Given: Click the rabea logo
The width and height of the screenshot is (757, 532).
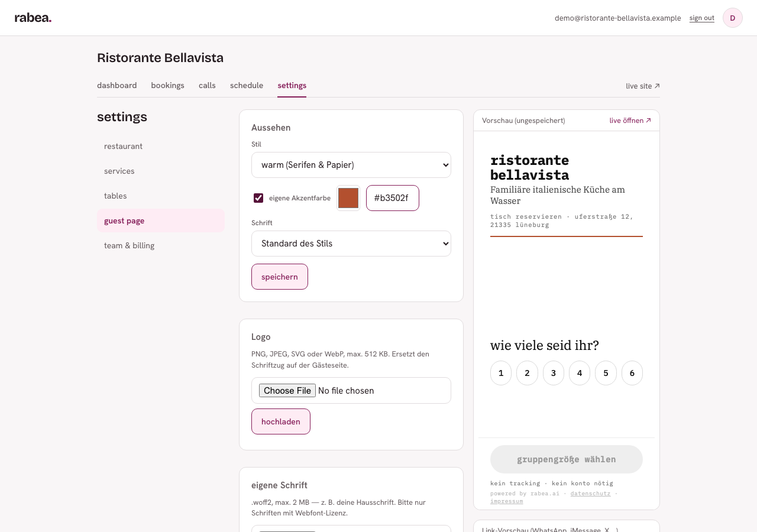Looking at the screenshot, I should (33, 18).
